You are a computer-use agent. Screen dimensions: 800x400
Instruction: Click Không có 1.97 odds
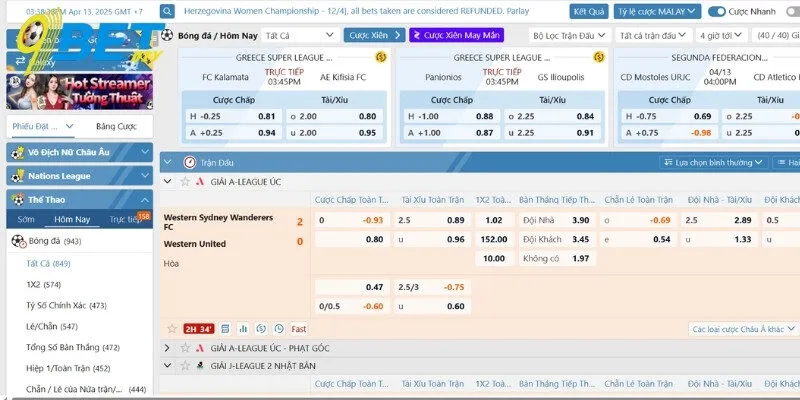tap(556, 259)
